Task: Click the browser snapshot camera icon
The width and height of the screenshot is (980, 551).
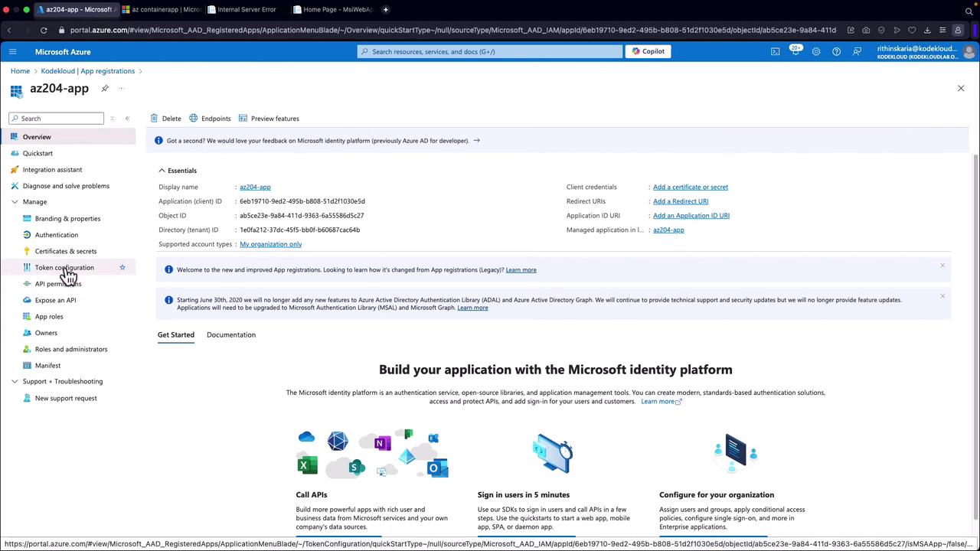Action: tap(866, 30)
